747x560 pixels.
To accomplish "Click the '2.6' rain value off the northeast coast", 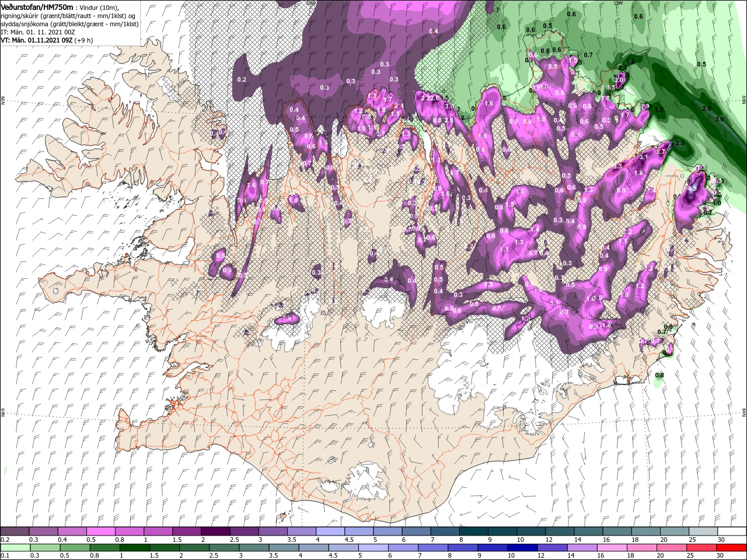I will (x=706, y=108).
